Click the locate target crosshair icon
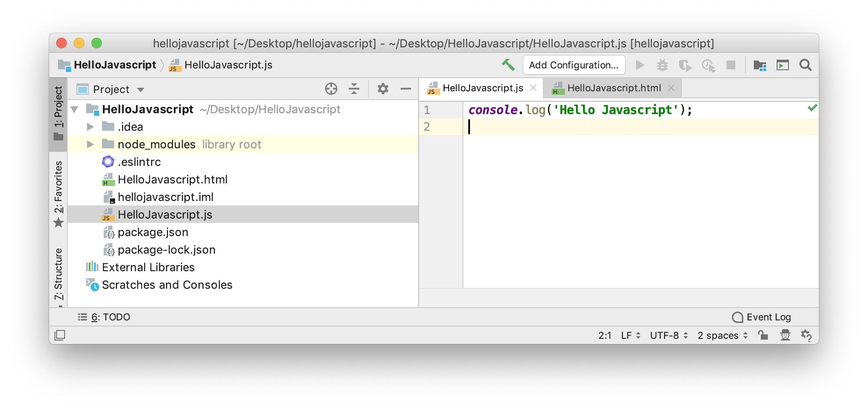Screen dimensions: 868x409 point(331,89)
